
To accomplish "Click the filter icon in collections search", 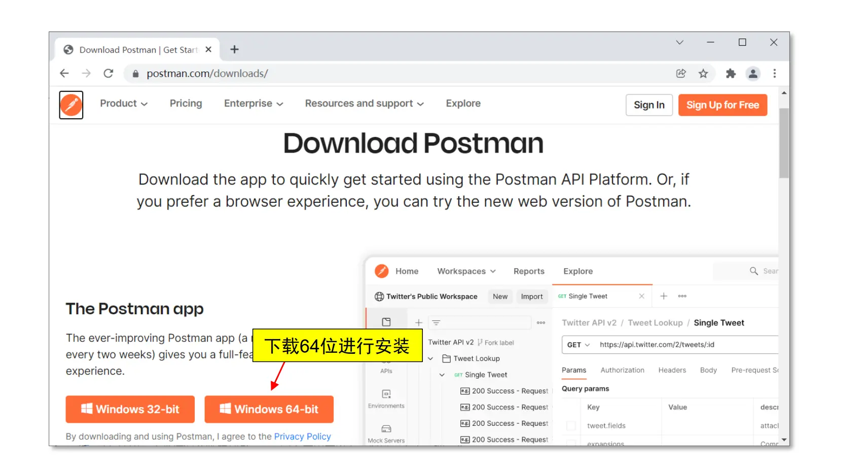I will pos(436,322).
